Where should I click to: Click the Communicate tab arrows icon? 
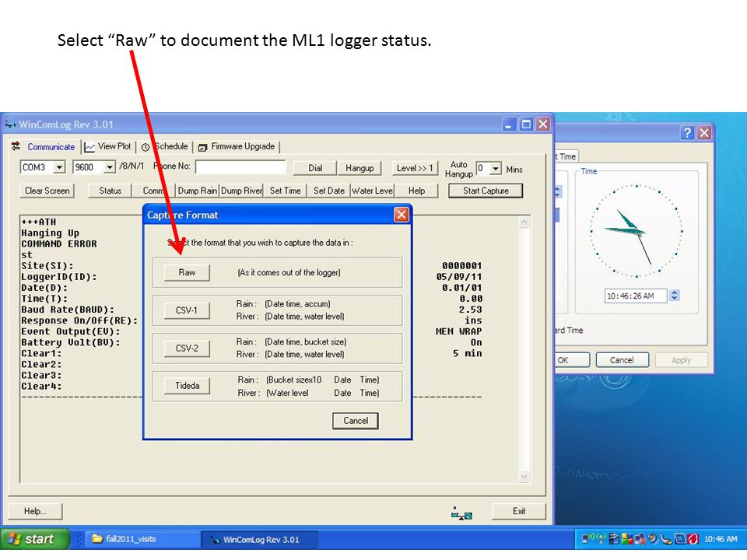(16, 145)
